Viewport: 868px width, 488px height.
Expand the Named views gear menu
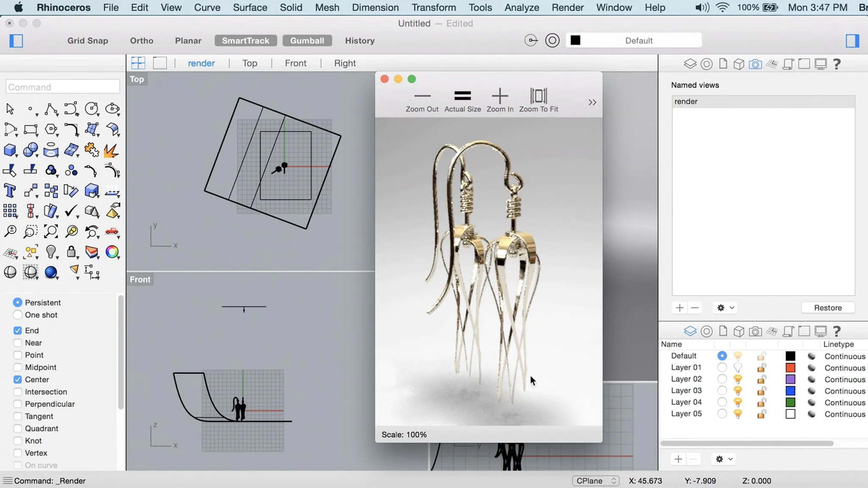(725, 308)
